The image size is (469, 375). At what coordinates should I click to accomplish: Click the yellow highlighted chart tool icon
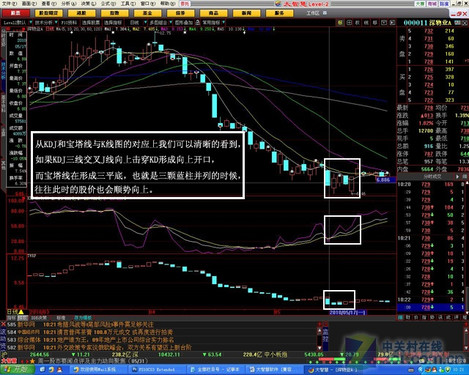pos(340,23)
